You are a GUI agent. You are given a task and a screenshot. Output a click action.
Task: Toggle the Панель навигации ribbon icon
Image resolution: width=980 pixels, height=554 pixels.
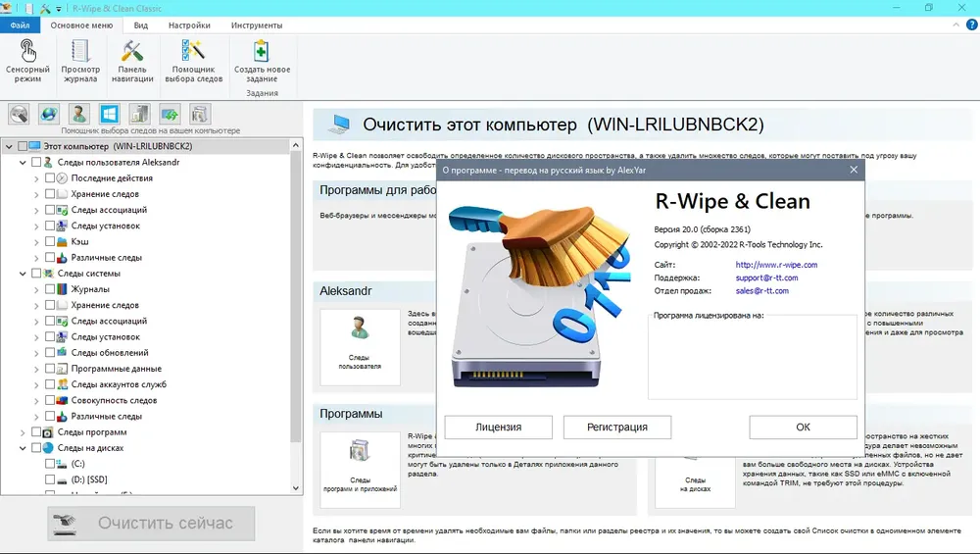coord(132,61)
